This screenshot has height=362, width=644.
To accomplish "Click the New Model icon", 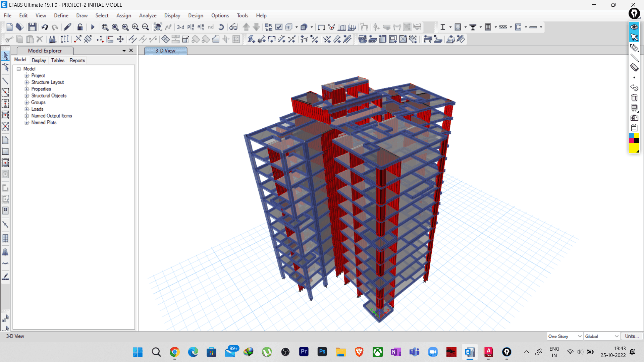I will 9,27.
